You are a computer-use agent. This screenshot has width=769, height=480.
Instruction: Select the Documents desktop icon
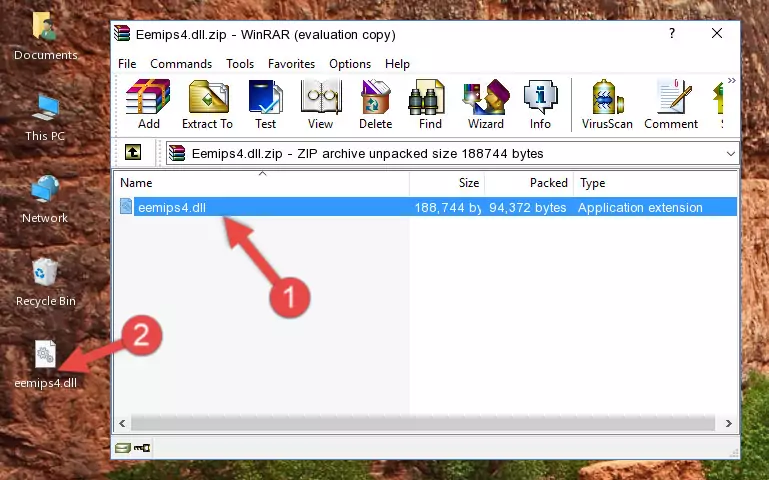coord(45,37)
